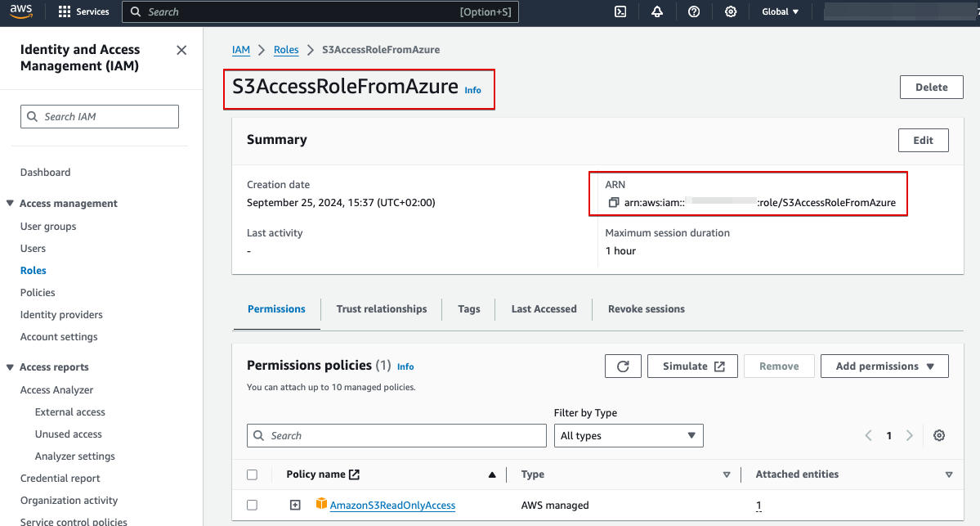980x526 pixels.
Task: Switch to the Trust relationships tab
Action: [381, 308]
